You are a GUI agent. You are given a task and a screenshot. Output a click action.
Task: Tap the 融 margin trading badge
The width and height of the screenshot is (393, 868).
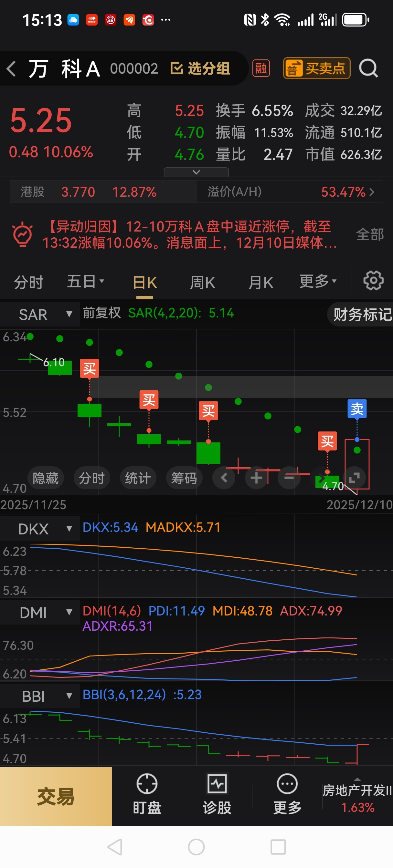(261, 68)
